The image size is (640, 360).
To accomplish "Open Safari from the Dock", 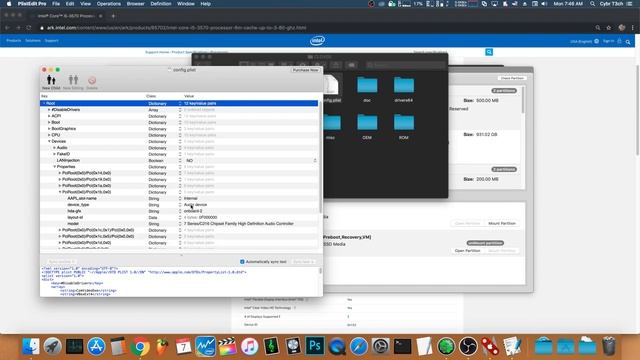I will click(x=358, y=347).
